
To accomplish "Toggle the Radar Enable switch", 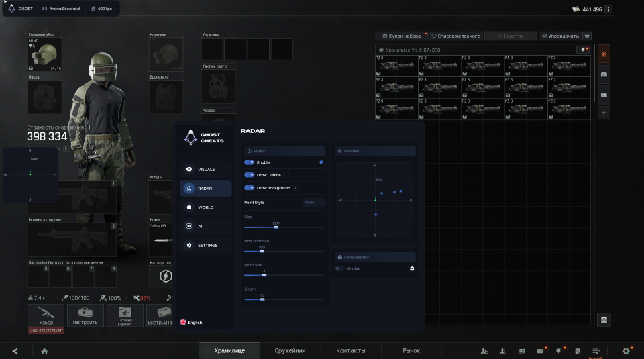I will click(x=249, y=162).
